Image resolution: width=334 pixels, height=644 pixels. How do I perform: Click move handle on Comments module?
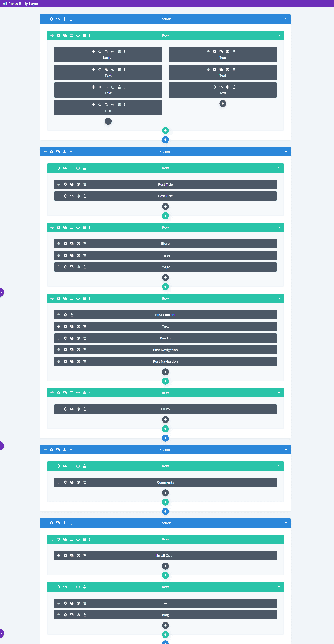click(x=59, y=482)
